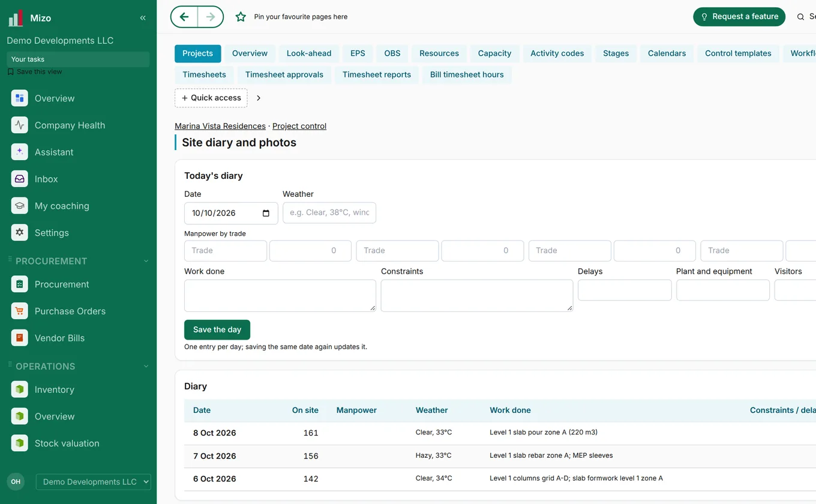Open My coaching graduation cap icon
Image resolution: width=816 pixels, height=504 pixels.
tap(20, 206)
